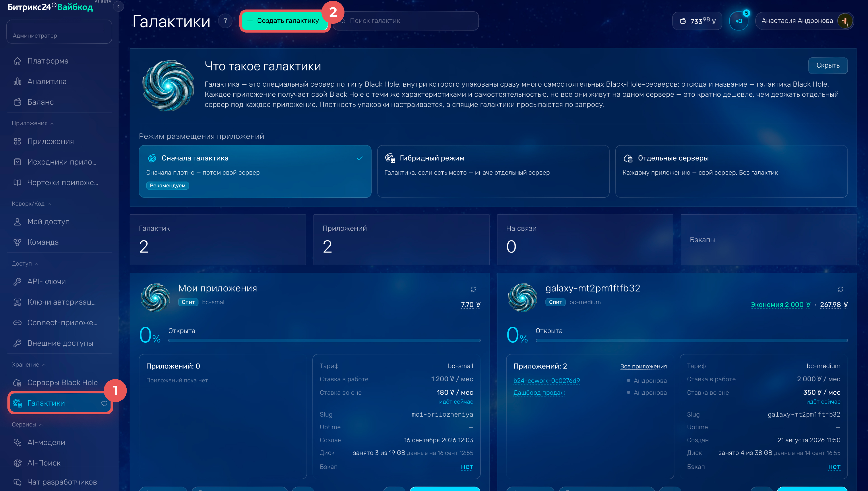Select the Гибридный режим placement mode
Screen dimensions: 868x491
click(493, 171)
